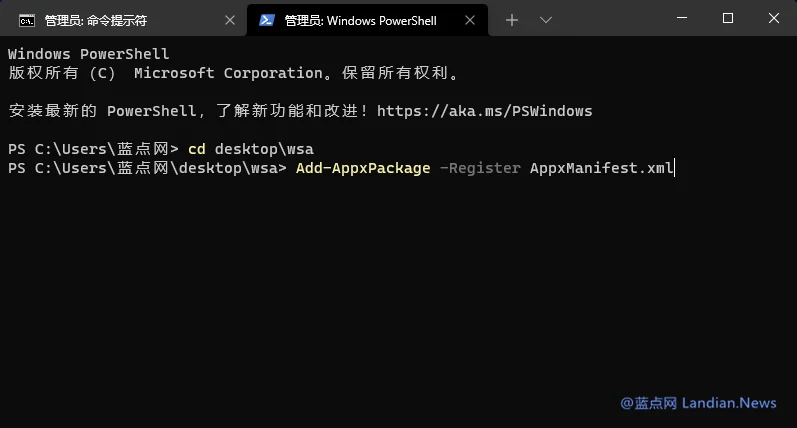Image resolution: width=797 pixels, height=428 pixels.
Task: Click the Microsoft Corporation copyright line
Action: [235, 73]
